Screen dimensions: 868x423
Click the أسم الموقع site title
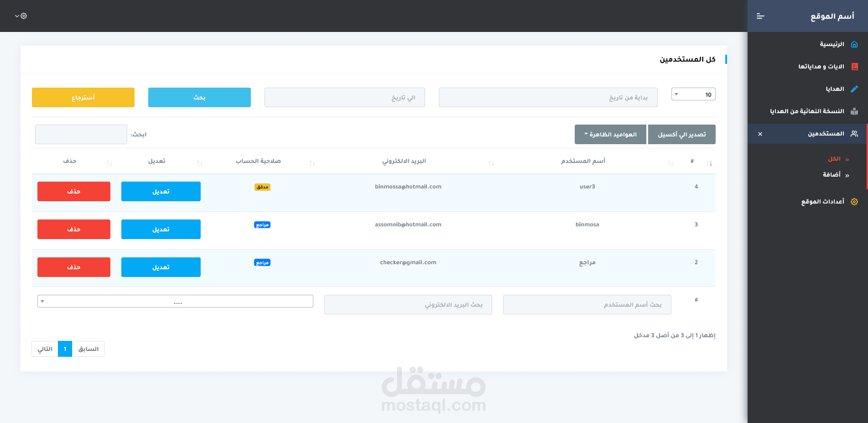pyautogui.click(x=832, y=16)
